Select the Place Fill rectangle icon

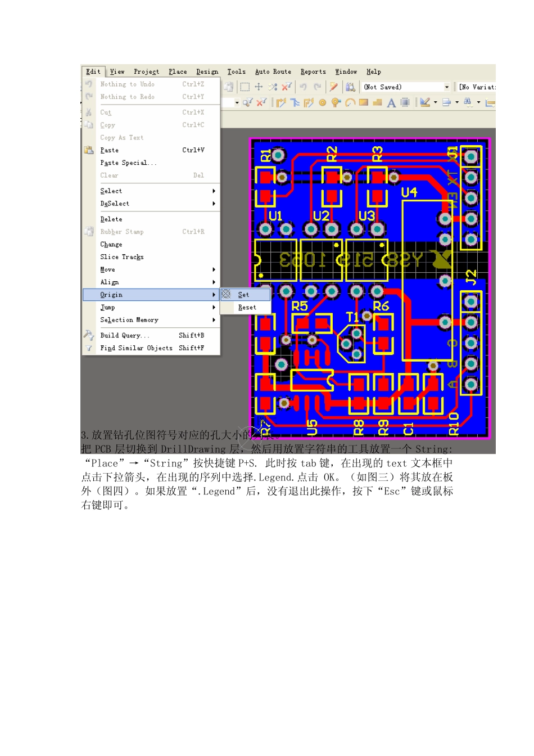(364, 102)
